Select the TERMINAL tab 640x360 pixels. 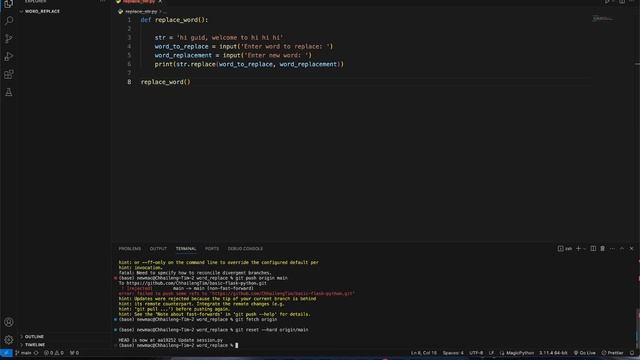click(x=186, y=249)
